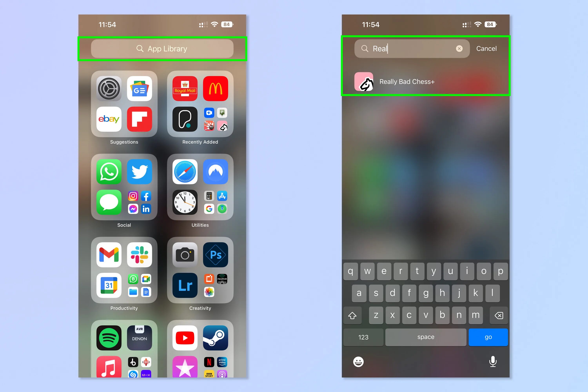This screenshot has width=588, height=392.
Task: Tap Cancel to dismiss search
Action: click(486, 49)
